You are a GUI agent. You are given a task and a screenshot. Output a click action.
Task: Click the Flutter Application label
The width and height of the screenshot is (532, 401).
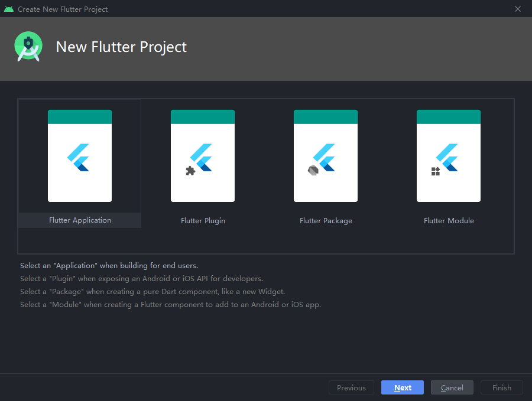coord(80,220)
